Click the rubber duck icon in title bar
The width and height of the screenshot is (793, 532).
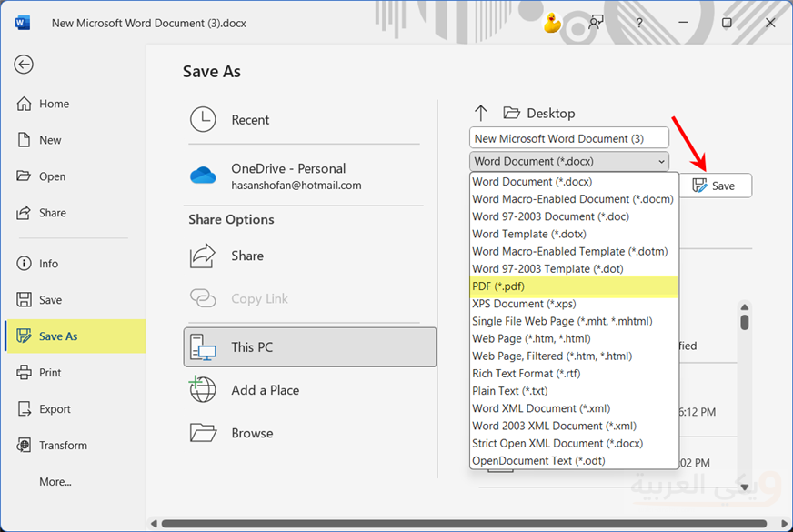click(x=552, y=23)
